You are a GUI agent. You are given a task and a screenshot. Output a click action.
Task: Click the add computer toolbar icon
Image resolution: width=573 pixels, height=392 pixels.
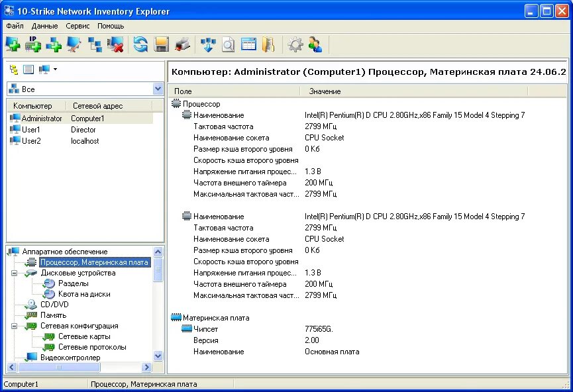(x=13, y=44)
